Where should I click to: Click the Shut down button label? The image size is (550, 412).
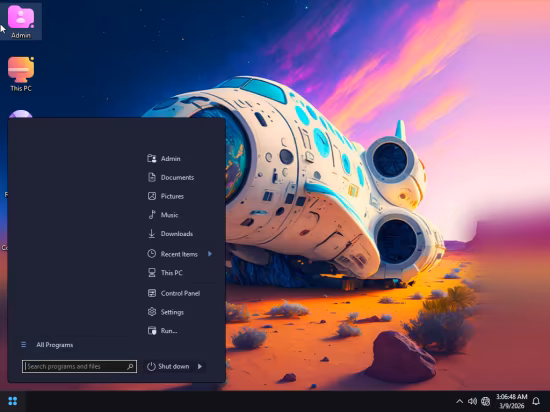click(174, 366)
